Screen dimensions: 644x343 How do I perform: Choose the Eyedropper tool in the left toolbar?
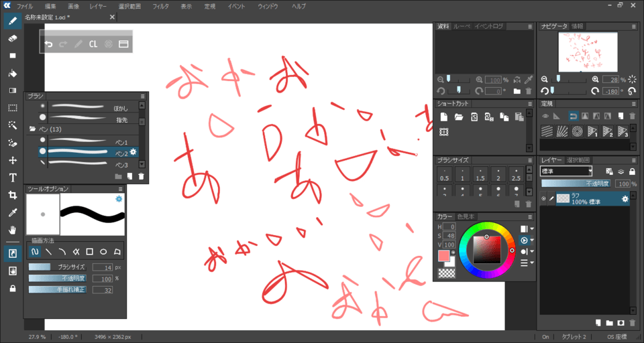click(12, 212)
